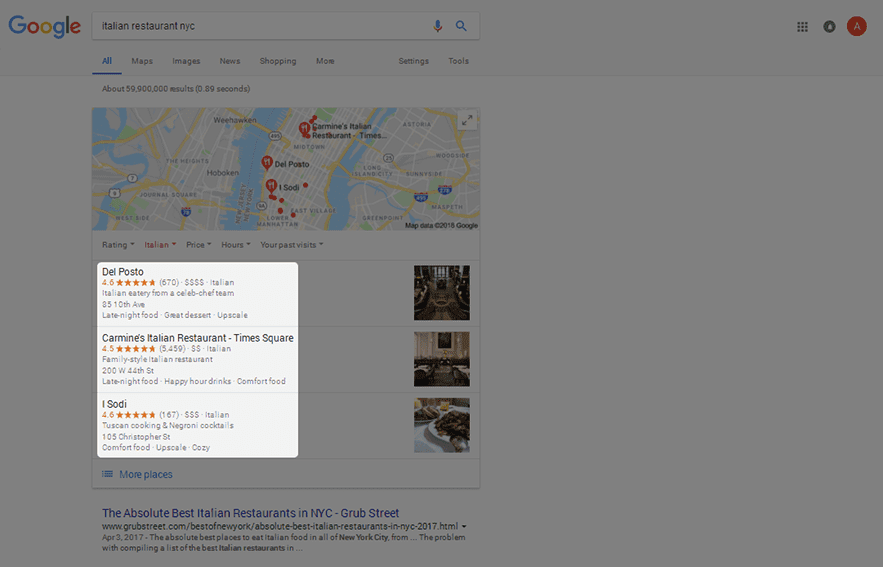Screen dimensions: 883x567
Task: Open search Tools
Action: tap(458, 61)
